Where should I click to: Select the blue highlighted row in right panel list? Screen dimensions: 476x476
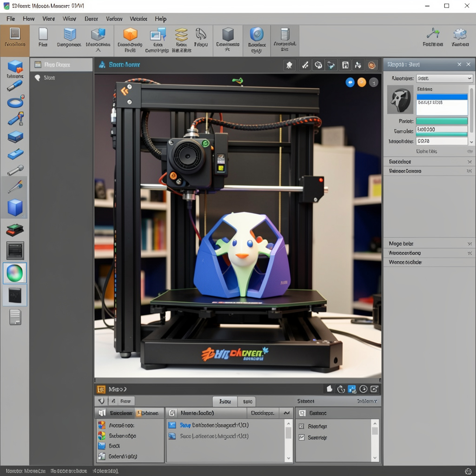click(x=442, y=97)
